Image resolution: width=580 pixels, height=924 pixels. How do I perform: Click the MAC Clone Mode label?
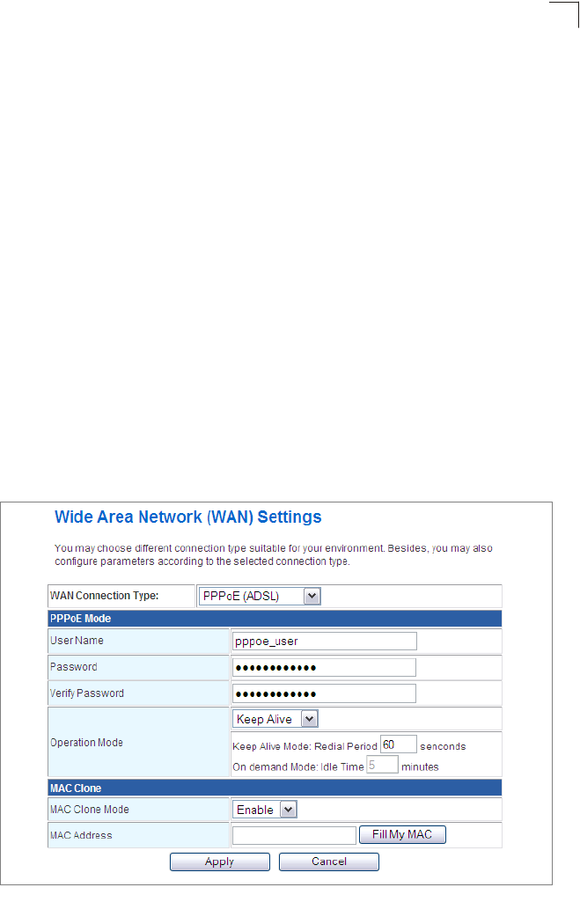[x=90, y=809]
